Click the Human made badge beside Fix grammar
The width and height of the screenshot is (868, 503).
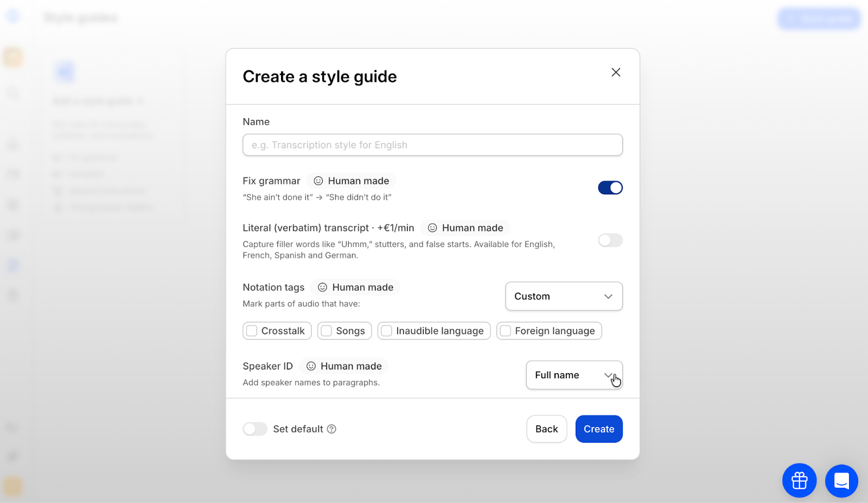(351, 181)
